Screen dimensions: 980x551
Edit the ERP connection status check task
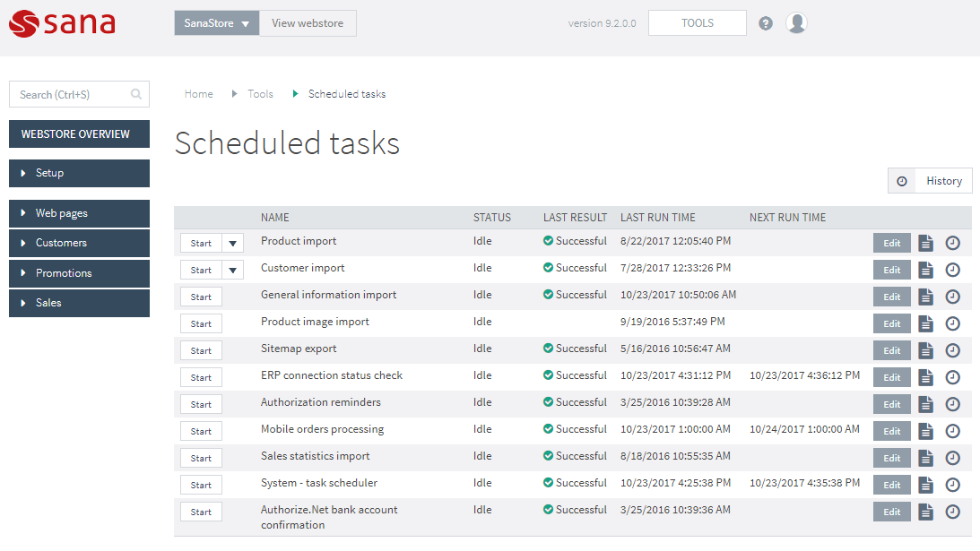tap(891, 376)
